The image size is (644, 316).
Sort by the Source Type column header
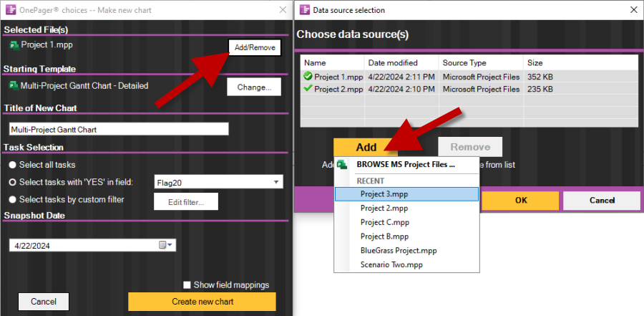click(x=481, y=63)
